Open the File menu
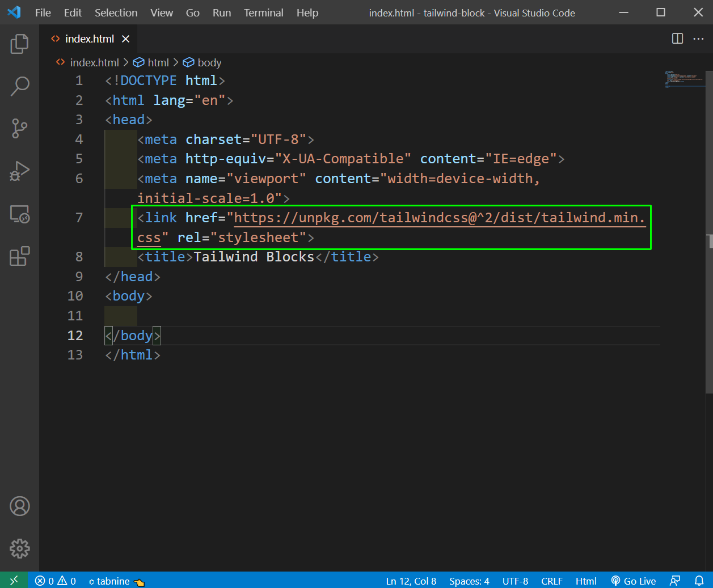 43,12
